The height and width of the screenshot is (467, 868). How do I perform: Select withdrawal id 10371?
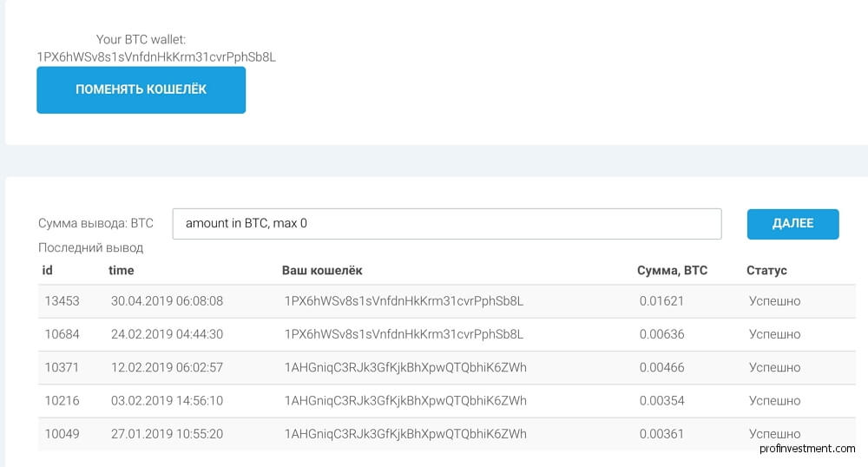click(x=62, y=367)
